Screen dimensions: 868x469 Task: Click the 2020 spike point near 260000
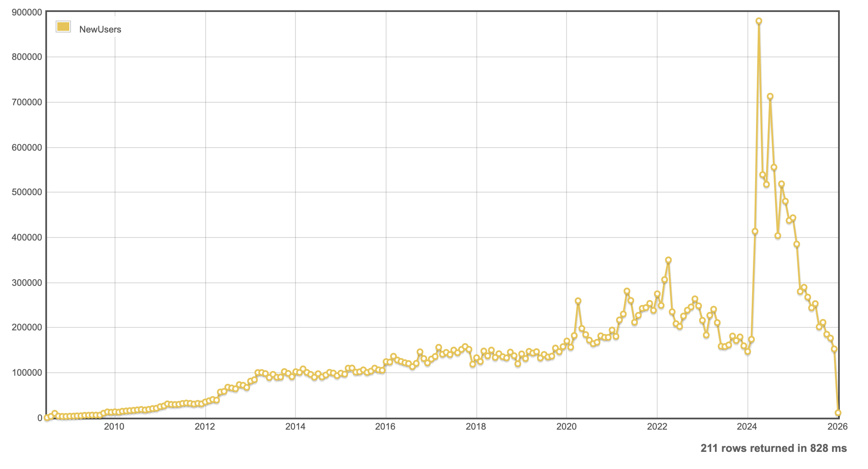(578, 301)
